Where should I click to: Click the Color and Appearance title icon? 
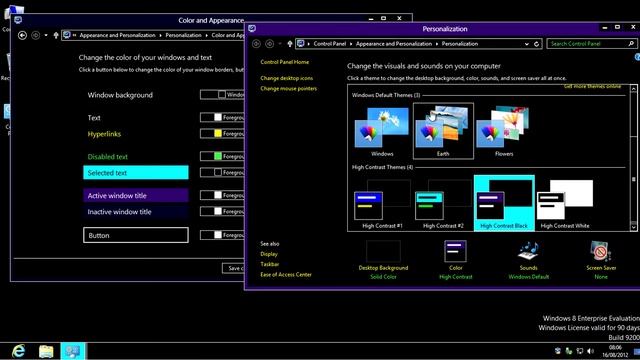[18, 20]
